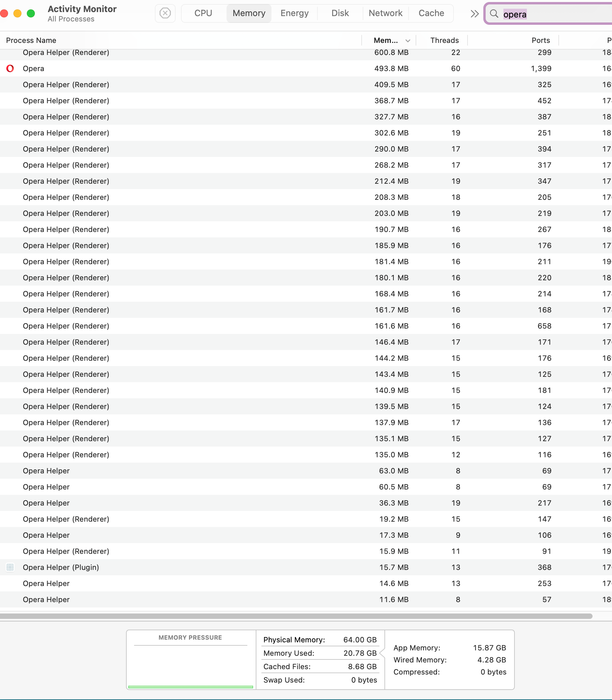Select Opera Helper (Renderer) using 327.7 MB
This screenshot has width=612, height=700.
306,117
